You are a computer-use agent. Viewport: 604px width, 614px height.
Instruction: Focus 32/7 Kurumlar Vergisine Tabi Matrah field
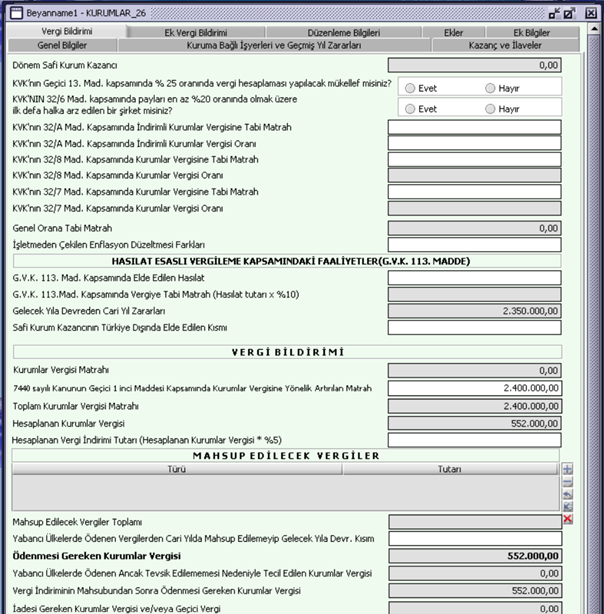click(x=474, y=191)
